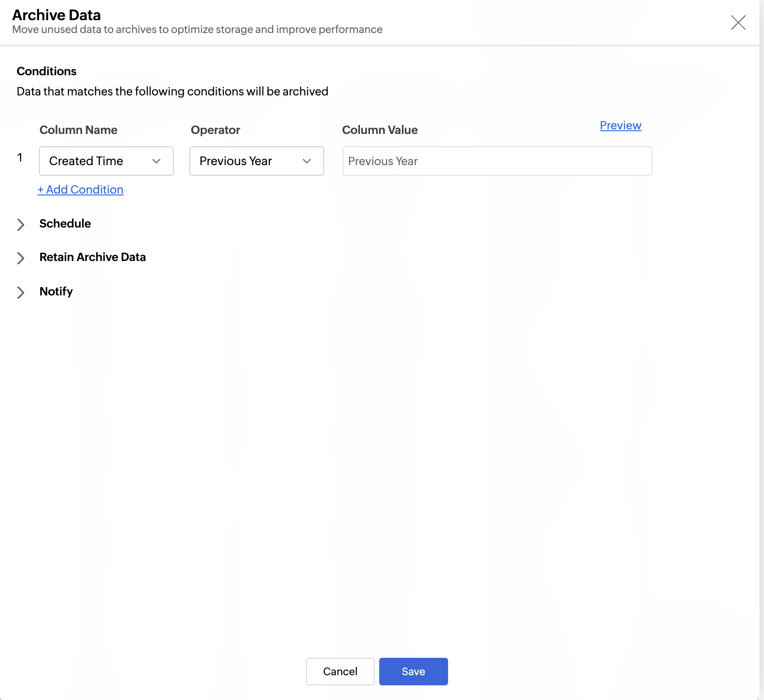Open the Created Time column name dropdown
764x700 pixels.
(106, 161)
